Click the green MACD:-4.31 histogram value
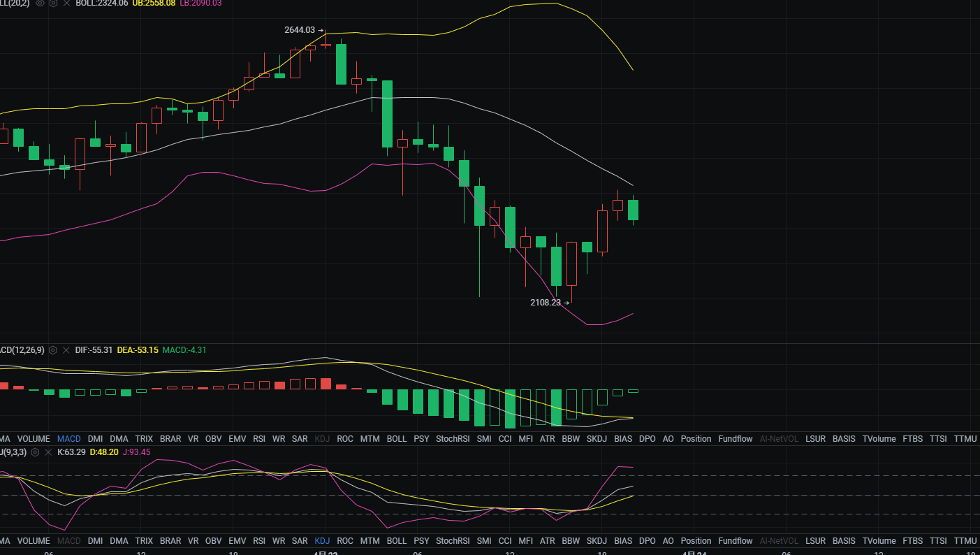 (184, 350)
